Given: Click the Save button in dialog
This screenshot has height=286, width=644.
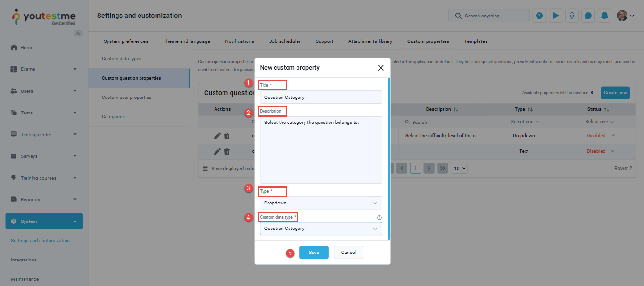Looking at the screenshot, I should click(314, 253).
